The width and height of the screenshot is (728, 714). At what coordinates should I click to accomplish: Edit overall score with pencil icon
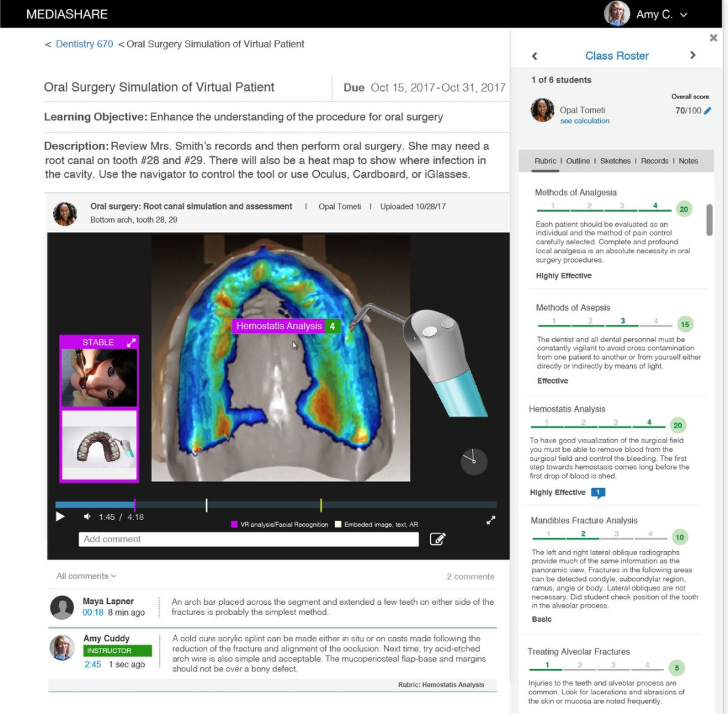coord(708,111)
